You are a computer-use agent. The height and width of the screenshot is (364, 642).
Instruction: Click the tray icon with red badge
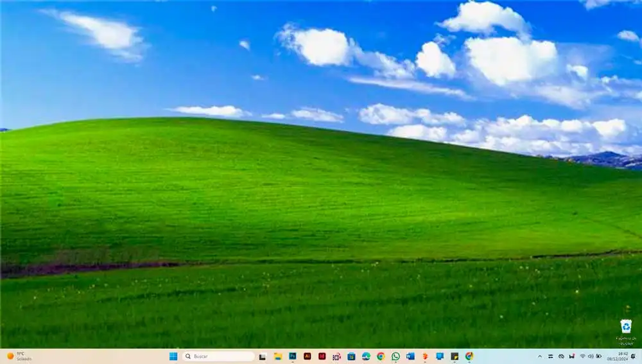click(572, 357)
